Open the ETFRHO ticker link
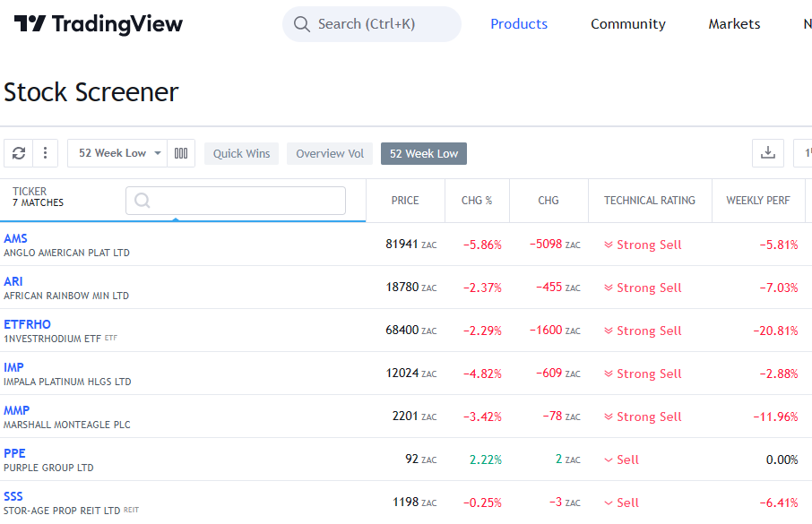 coord(28,324)
